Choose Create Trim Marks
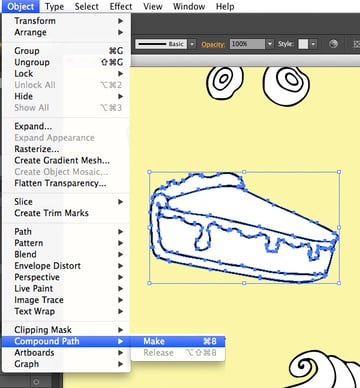The height and width of the screenshot is (388, 360). coord(66,213)
